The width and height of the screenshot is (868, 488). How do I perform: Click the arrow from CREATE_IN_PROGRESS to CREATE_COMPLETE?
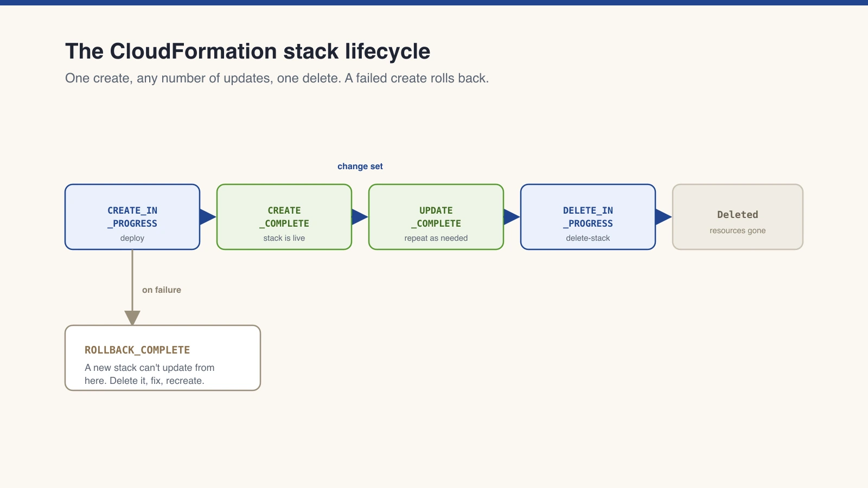click(208, 217)
